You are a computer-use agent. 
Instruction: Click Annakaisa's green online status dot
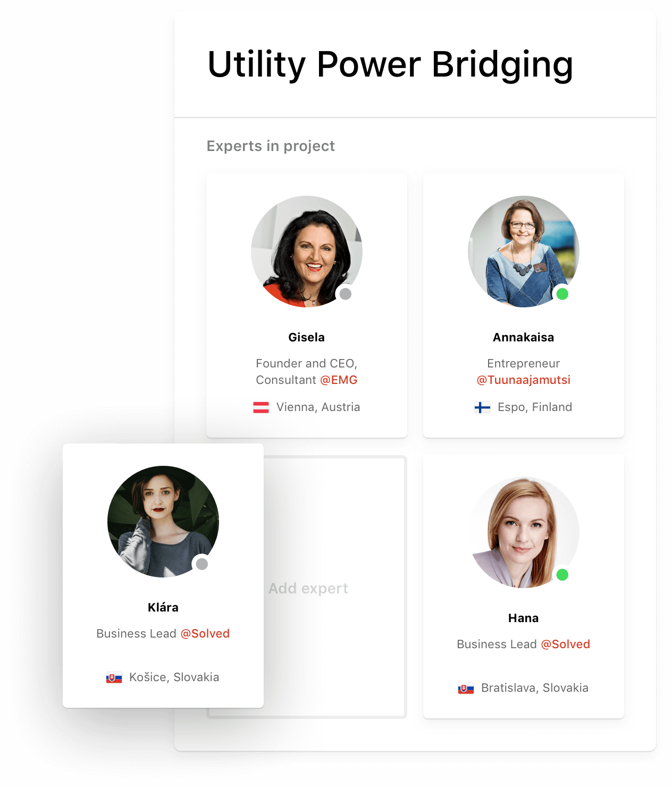tap(562, 294)
